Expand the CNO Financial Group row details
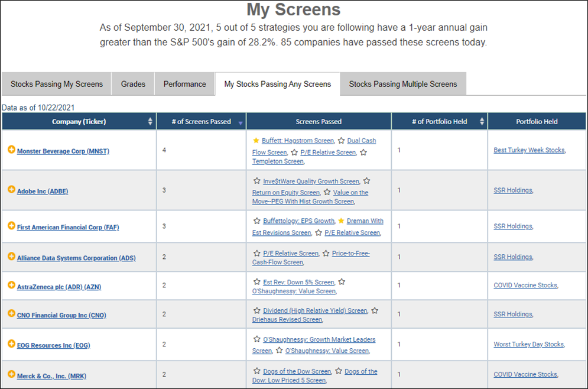 [x=11, y=313]
